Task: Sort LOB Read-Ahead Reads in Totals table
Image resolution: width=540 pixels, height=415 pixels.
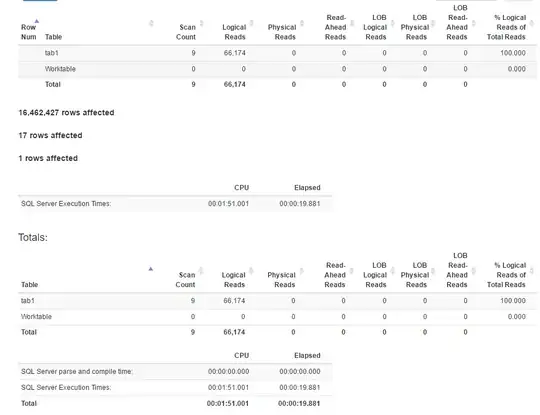Action: coord(474,271)
